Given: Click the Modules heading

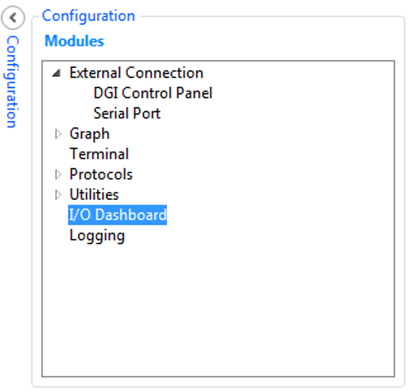Looking at the screenshot, I should (74, 41).
